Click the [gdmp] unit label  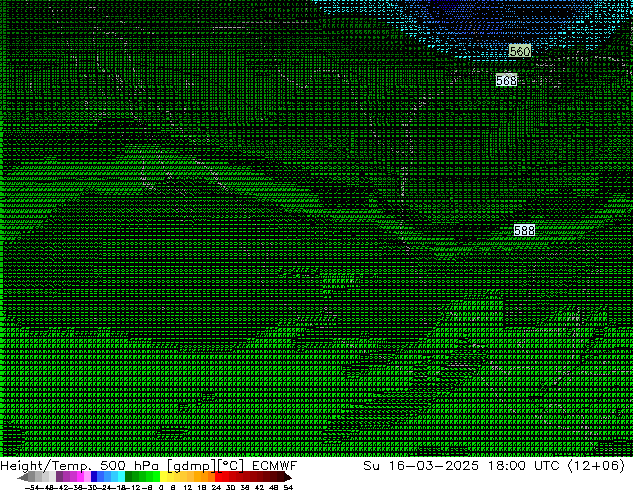(192, 466)
